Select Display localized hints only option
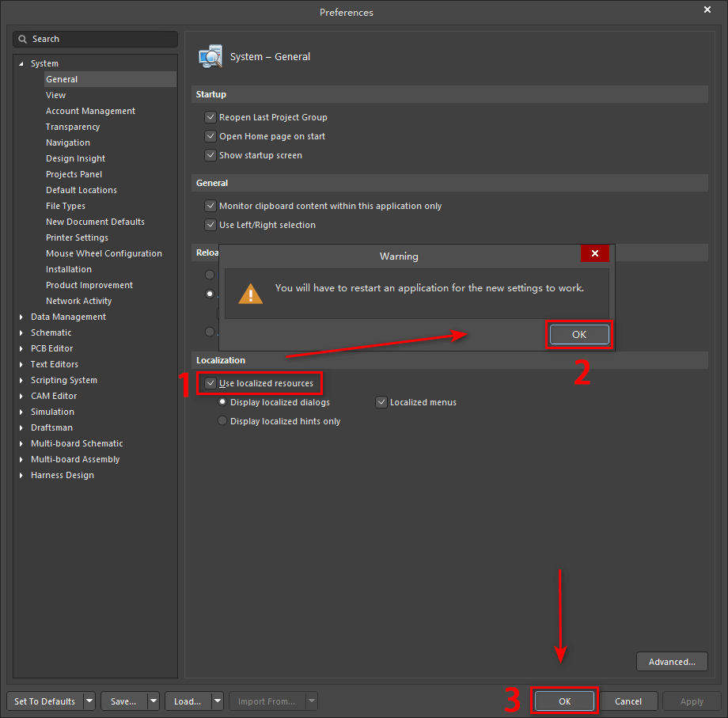Viewport: 728px width, 718px height. 222,421
